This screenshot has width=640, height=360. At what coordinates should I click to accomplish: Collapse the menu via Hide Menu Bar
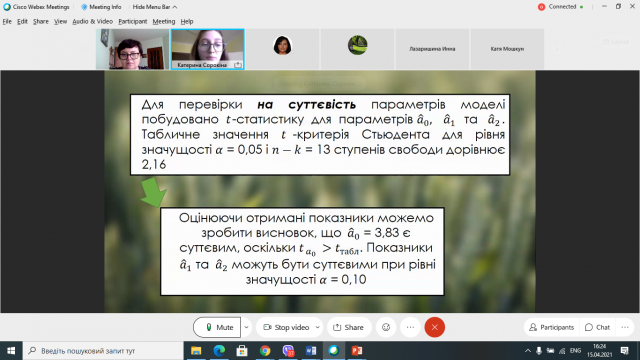tap(155, 7)
